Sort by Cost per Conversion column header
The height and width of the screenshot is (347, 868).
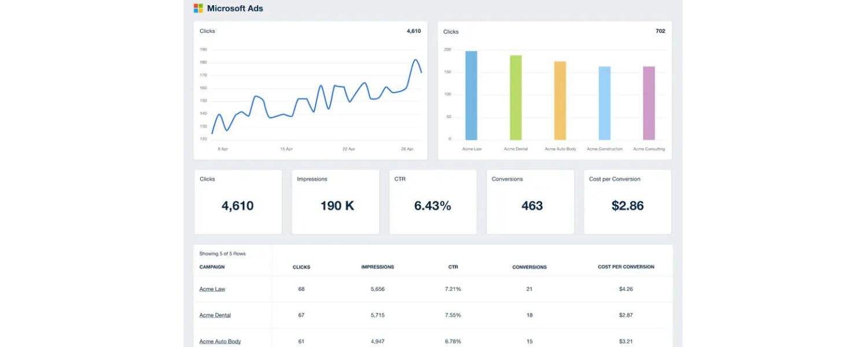[626, 267]
